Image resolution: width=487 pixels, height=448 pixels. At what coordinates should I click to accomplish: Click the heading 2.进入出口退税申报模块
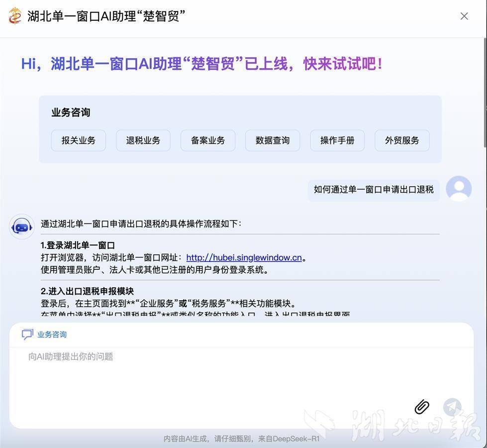pos(87,291)
